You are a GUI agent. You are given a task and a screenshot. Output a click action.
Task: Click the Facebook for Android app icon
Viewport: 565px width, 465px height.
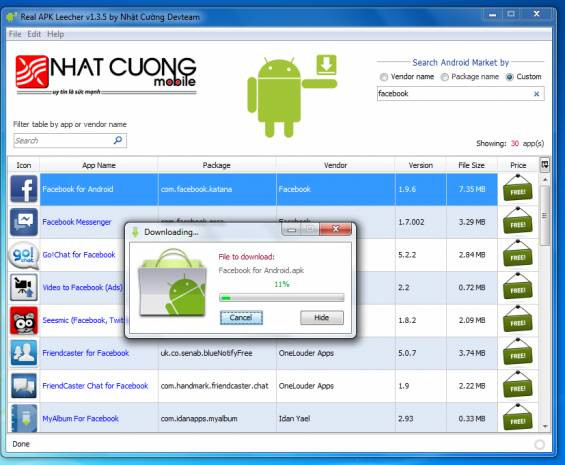24,189
